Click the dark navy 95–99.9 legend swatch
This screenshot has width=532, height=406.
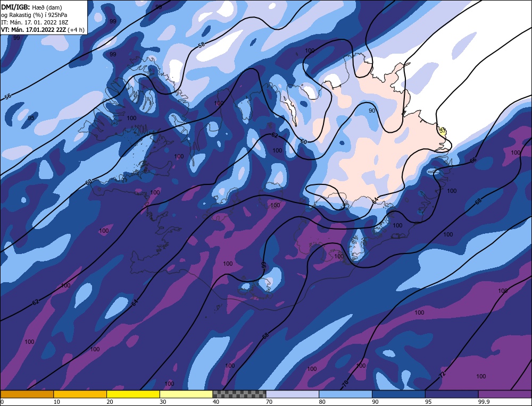(452, 394)
